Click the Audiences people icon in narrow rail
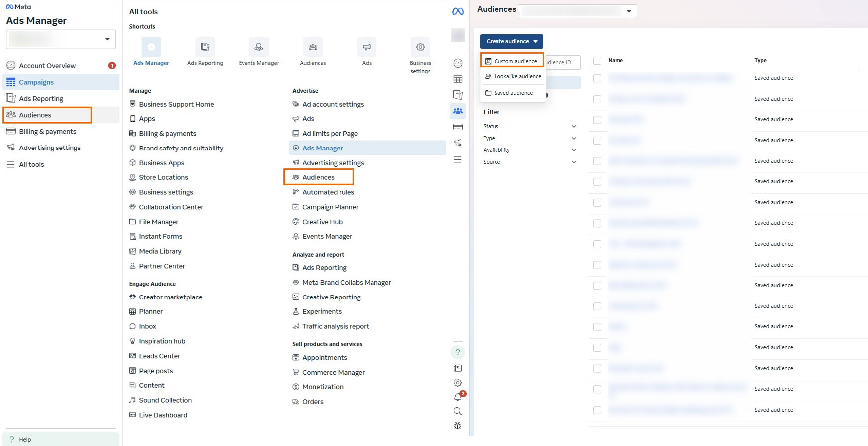 pos(458,111)
